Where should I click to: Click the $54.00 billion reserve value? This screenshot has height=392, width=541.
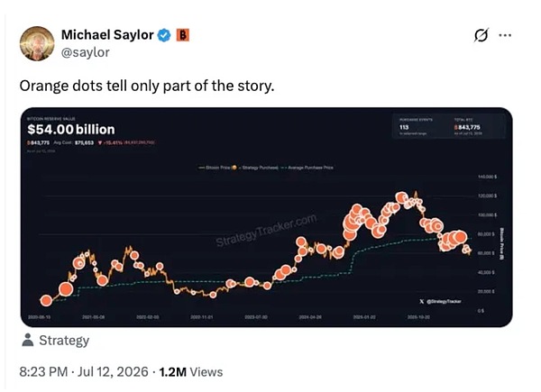point(71,130)
